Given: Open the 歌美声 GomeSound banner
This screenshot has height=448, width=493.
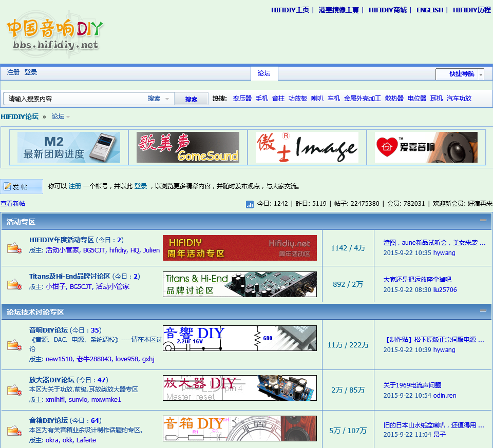Looking at the screenshot, I should pos(188,147).
